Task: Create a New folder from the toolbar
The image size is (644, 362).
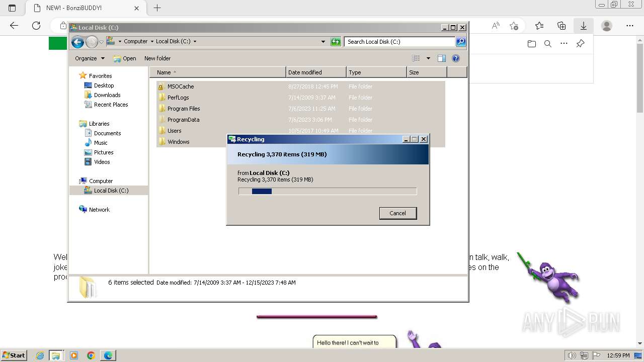Action: tap(157, 58)
